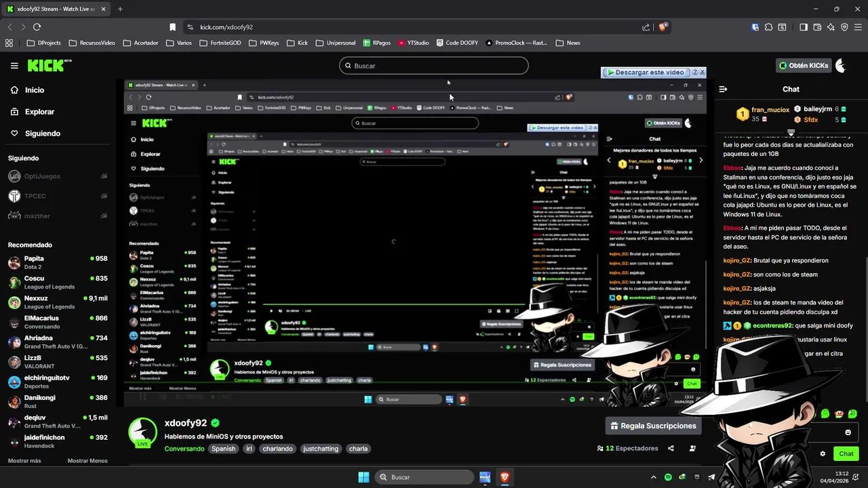868x488 pixels.
Task: Open DProjects bookmarks folder
Action: pos(44,43)
